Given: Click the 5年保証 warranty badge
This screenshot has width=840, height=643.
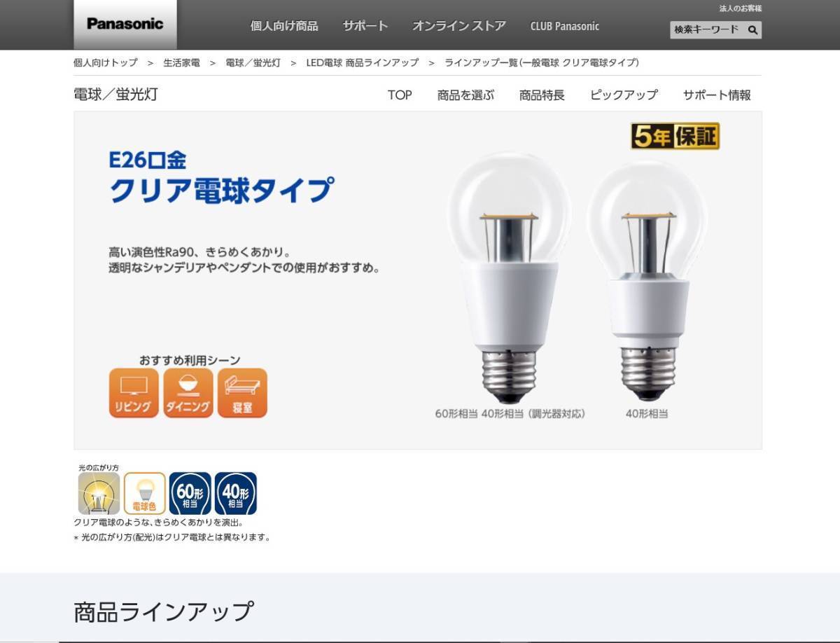Looking at the screenshot, I should point(675,136).
